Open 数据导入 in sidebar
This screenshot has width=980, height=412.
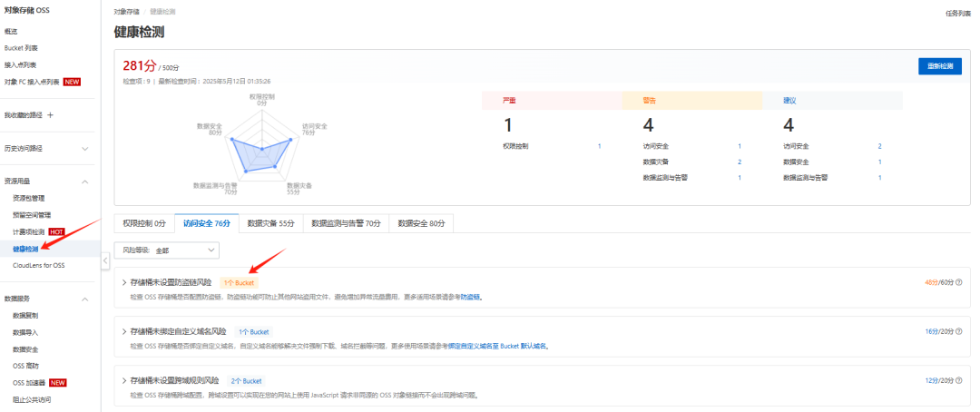[25, 333]
